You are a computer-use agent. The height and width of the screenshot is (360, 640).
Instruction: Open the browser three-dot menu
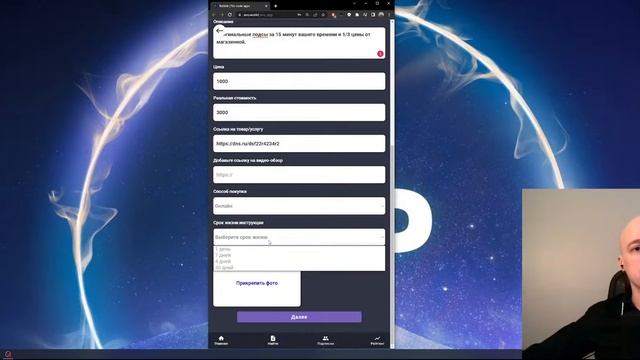pos(389,15)
